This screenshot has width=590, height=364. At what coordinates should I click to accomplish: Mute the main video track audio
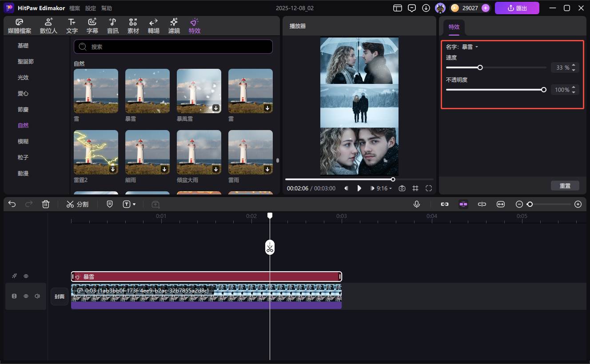37,296
